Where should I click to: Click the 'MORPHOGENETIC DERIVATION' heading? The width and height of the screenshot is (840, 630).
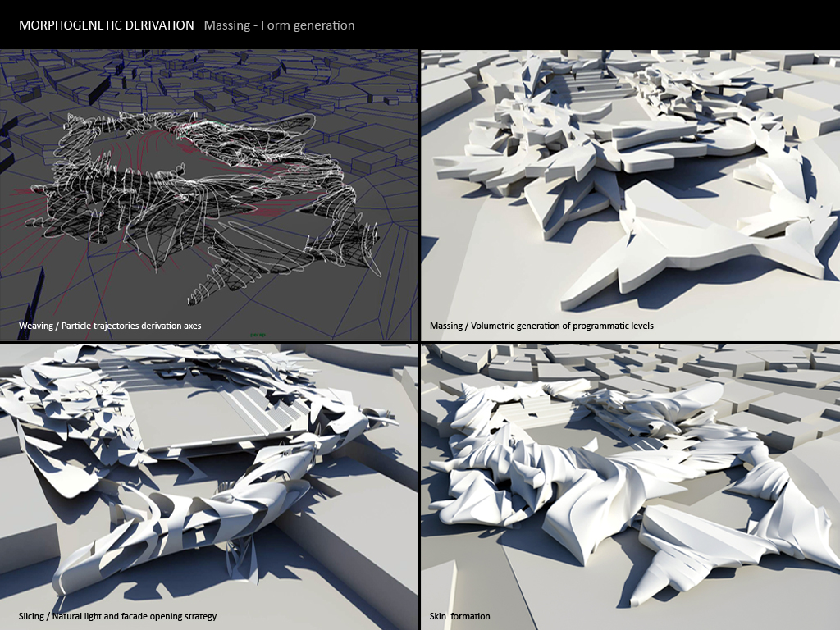point(107,25)
